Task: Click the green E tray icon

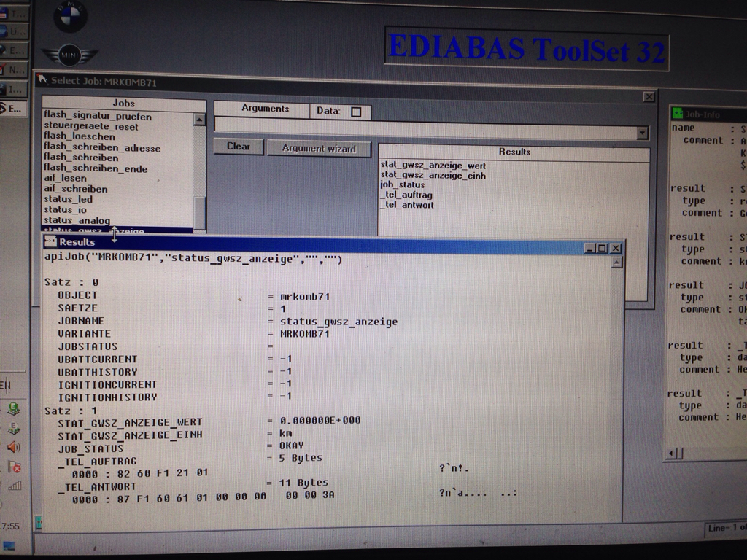Action: (13, 409)
